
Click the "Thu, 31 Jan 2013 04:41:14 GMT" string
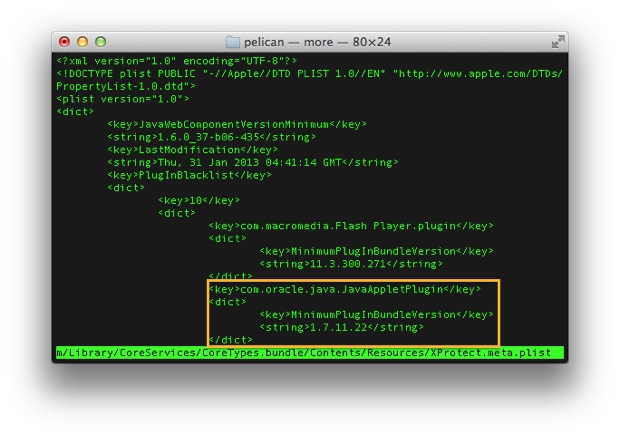(250, 162)
